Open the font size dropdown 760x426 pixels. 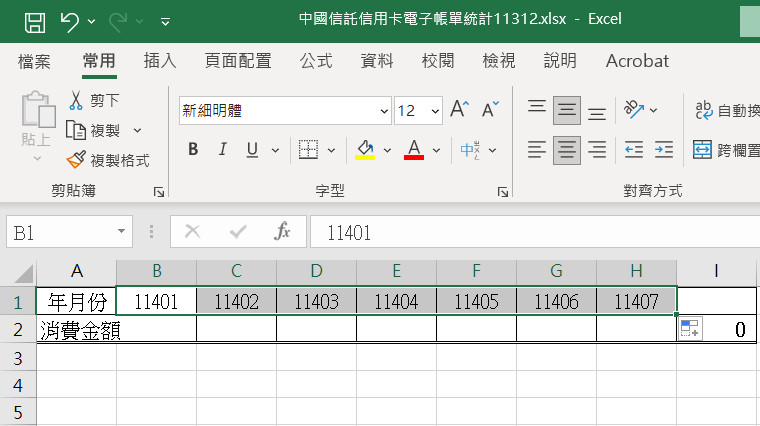click(435, 111)
